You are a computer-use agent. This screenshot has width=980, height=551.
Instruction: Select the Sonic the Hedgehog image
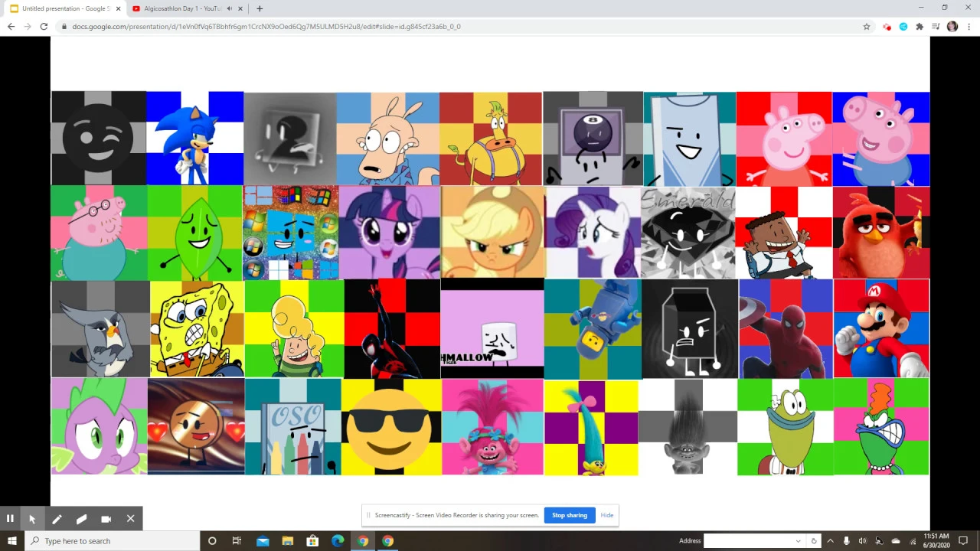[x=194, y=138]
